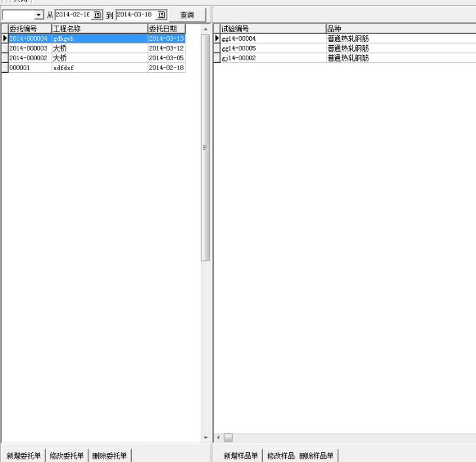Open the end date calendar picker
This screenshot has width=476, height=462.
pos(161,15)
